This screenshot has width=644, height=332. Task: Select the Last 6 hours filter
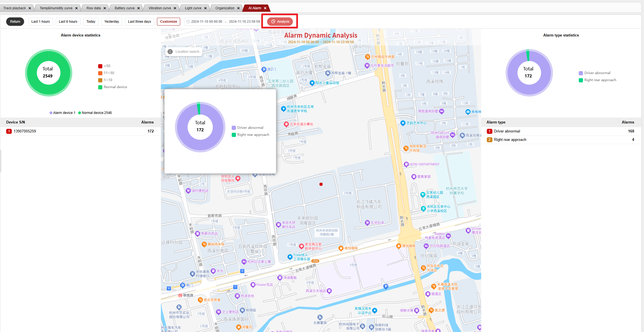click(x=68, y=22)
